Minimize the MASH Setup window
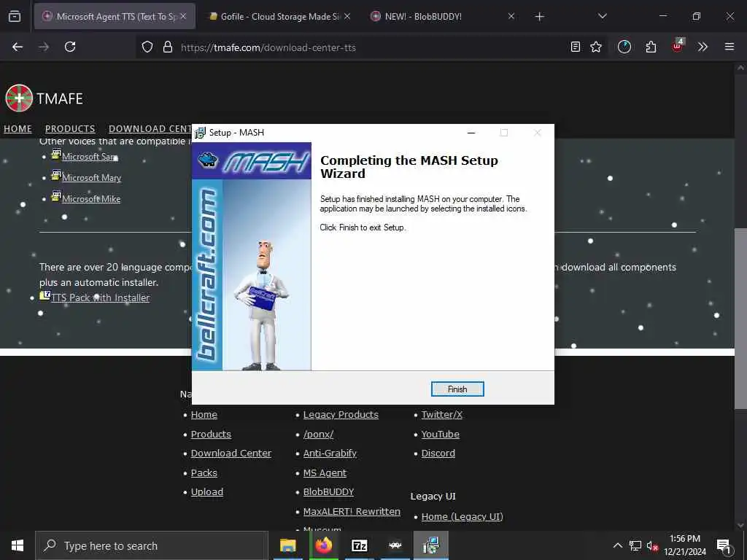 [x=471, y=133]
